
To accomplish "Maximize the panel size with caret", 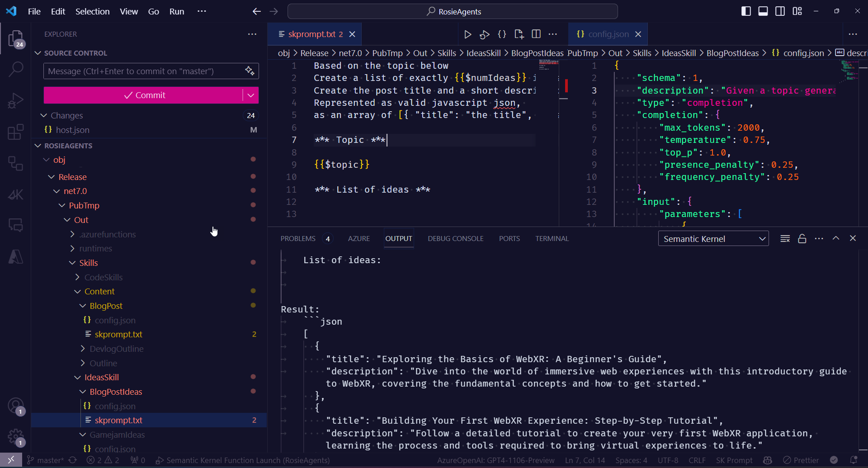I will coord(836,238).
